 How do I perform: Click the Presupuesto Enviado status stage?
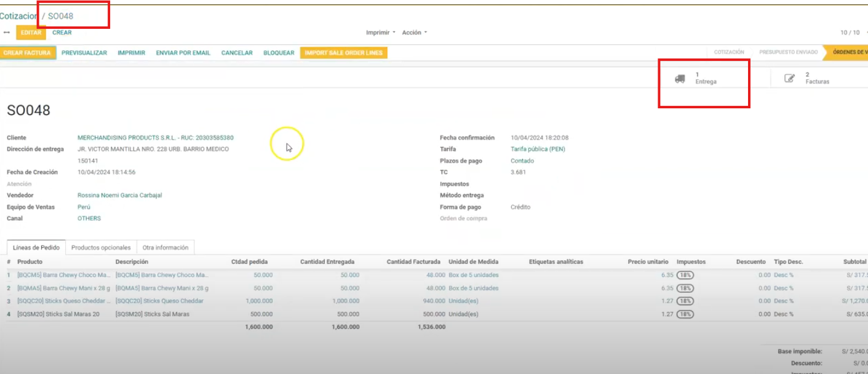coord(788,52)
